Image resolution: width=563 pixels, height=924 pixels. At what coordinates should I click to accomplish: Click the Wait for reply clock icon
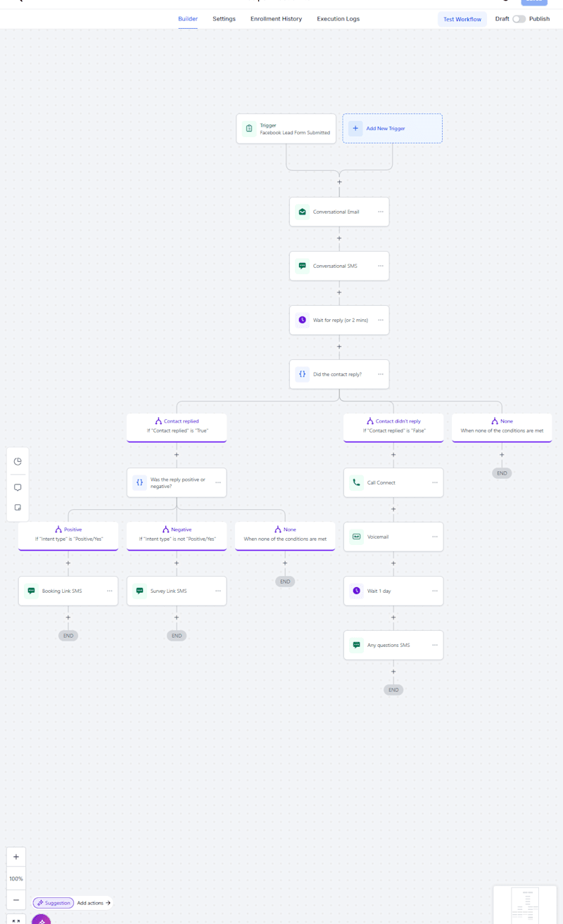point(303,320)
